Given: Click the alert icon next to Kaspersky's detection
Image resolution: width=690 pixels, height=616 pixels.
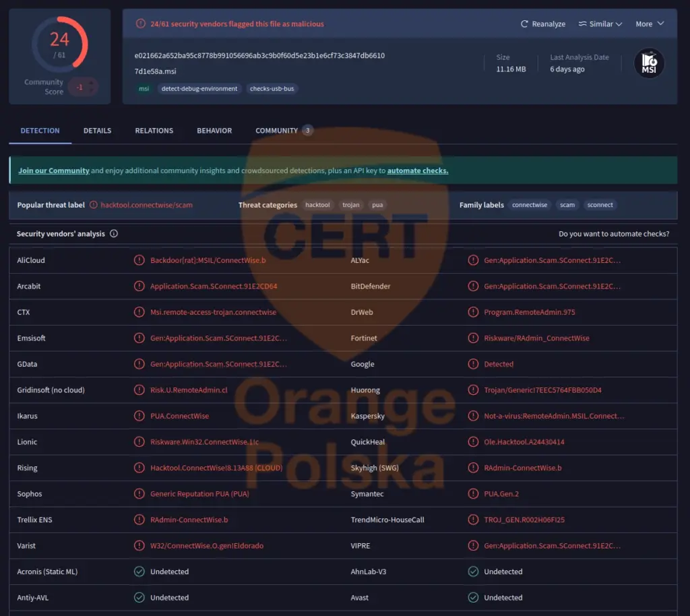Looking at the screenshot, I should tap(474, 416).
